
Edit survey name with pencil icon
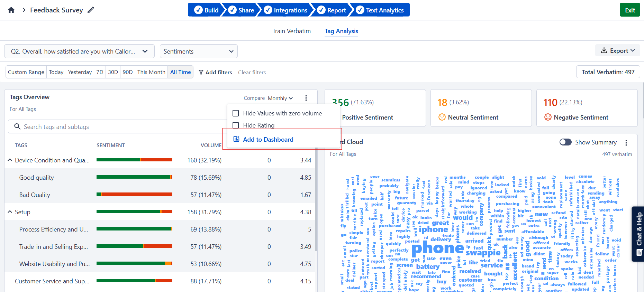tap(91, 10)
